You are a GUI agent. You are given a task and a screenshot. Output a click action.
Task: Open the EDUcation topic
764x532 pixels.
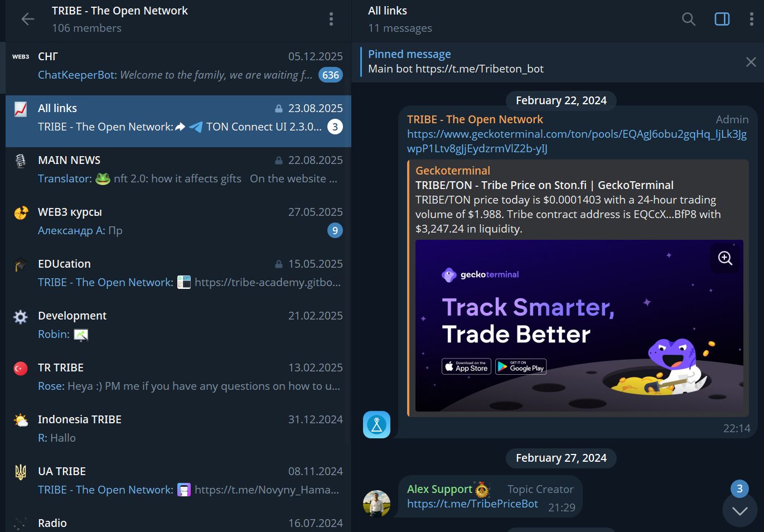click(x=178, y=273)
